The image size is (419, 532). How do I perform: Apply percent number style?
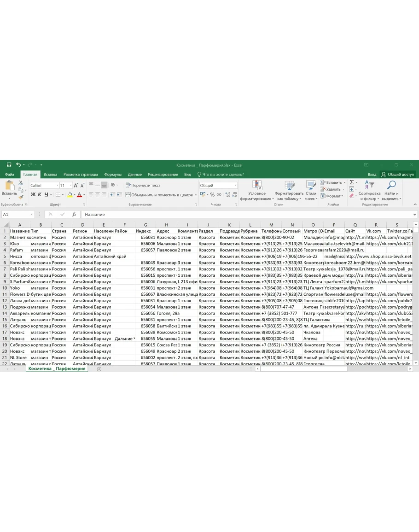212,195
